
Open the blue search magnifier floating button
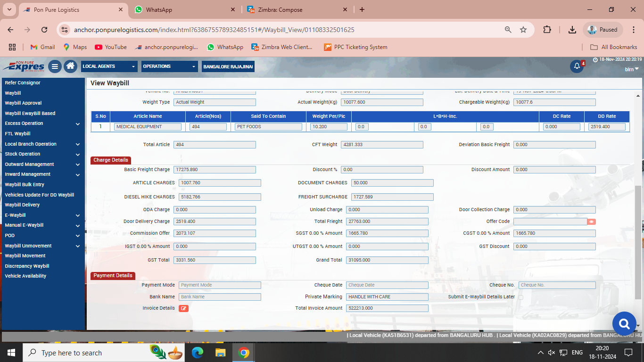(624, 324)
